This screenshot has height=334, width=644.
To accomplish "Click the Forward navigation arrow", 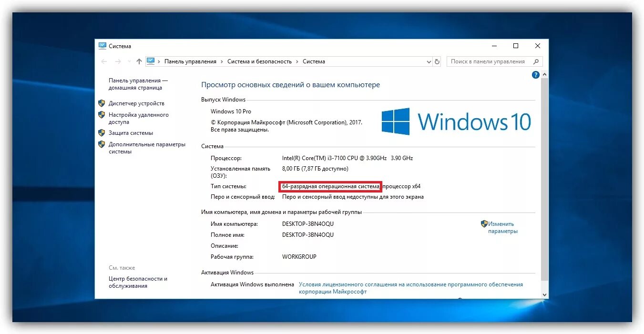I will (118, 61).
